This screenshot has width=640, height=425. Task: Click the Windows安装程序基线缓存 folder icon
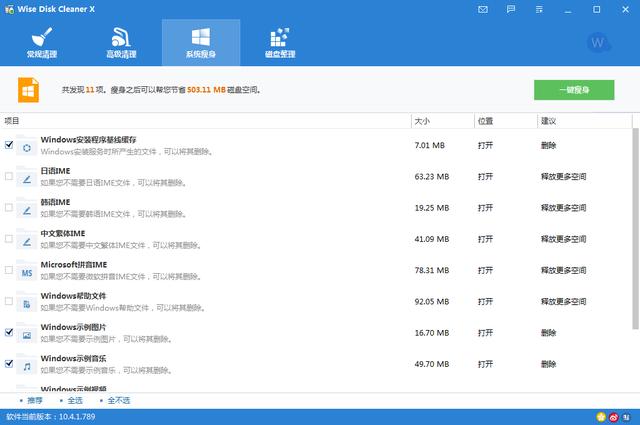[27, 146]
